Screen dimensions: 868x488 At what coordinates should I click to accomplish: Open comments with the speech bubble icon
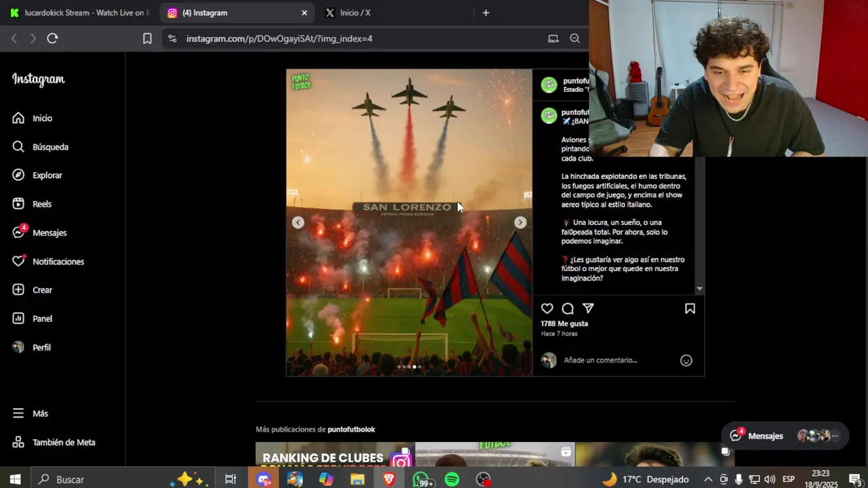[x=568, y=308]
